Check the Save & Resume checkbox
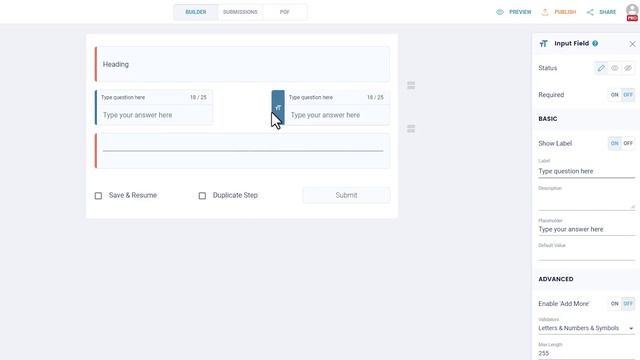Screen dimensions: 640x360 tap(98, 196)
